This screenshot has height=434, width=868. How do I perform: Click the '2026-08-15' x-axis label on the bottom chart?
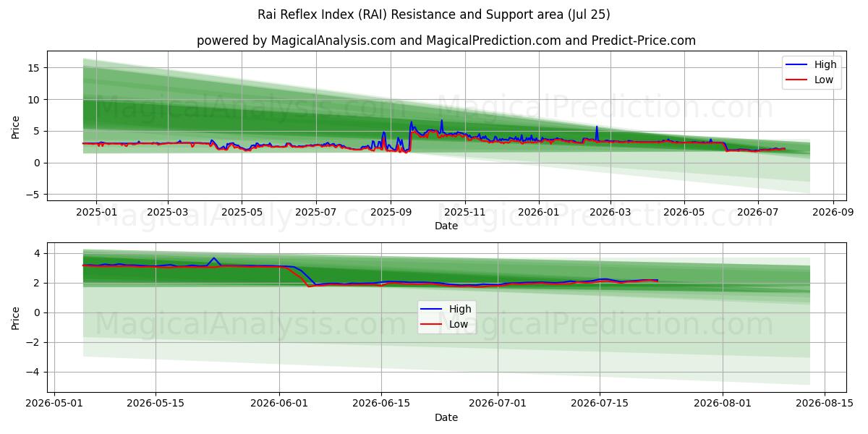(825, 403)
